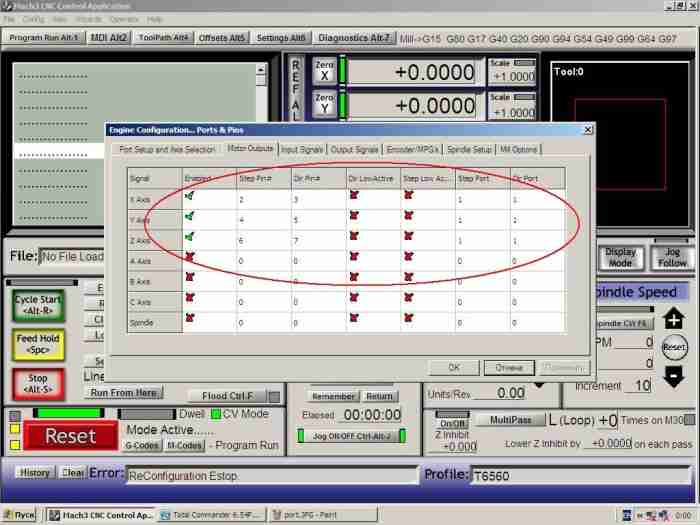Screen dimensions: 700x525
Task: Switch to Port Setup and Axis Selection tab
Action: [167, 150]
